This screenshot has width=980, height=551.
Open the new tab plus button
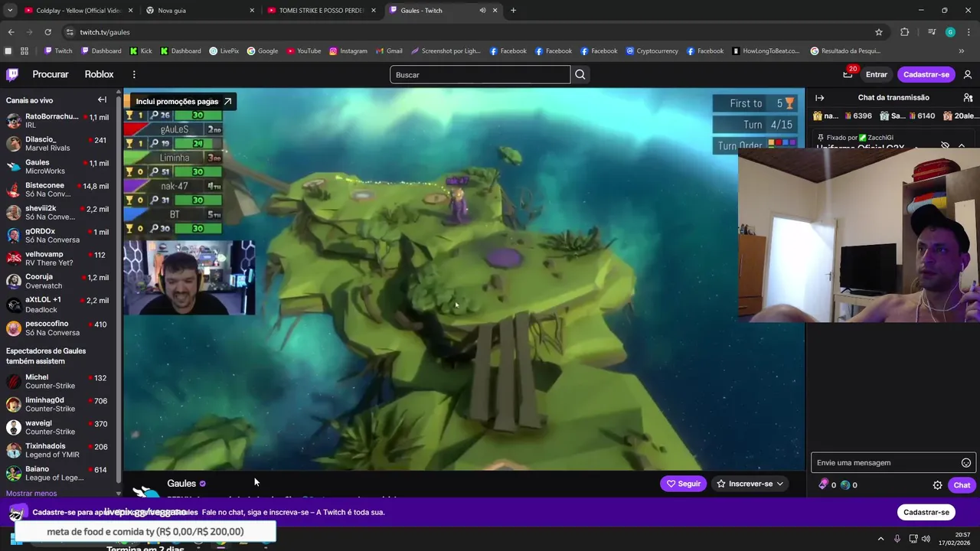coord(513,11)
